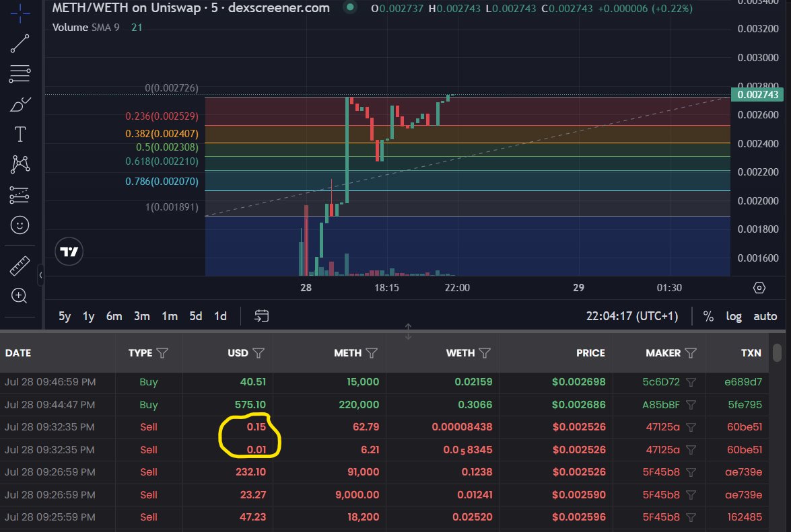Open transaction 5fe795
Image resolution: width=791 pixels, height=532 pixels.
745,404
